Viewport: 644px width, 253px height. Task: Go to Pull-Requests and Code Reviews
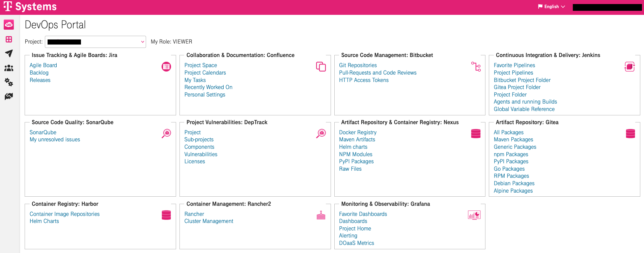pyautogui.click(x=377, y=73)
